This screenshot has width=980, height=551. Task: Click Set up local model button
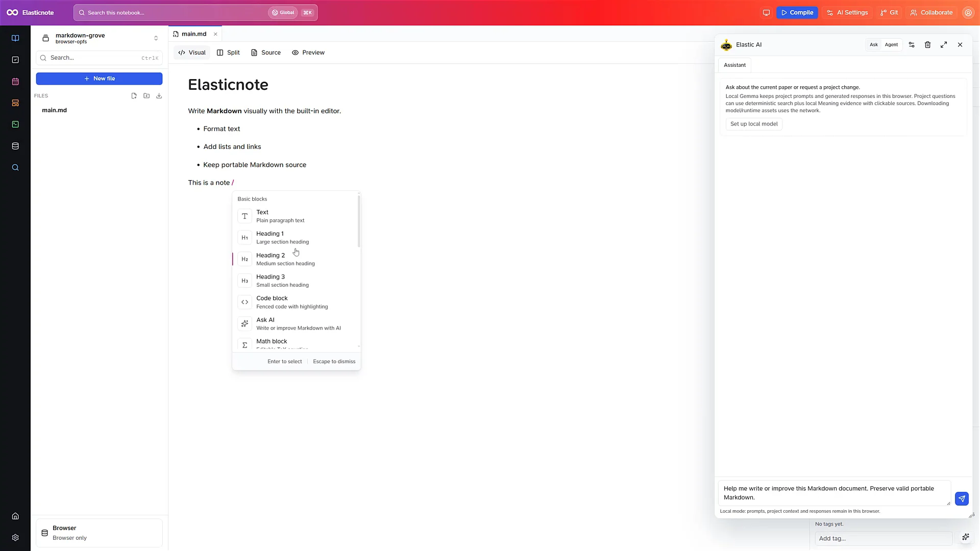coord(754,124)
